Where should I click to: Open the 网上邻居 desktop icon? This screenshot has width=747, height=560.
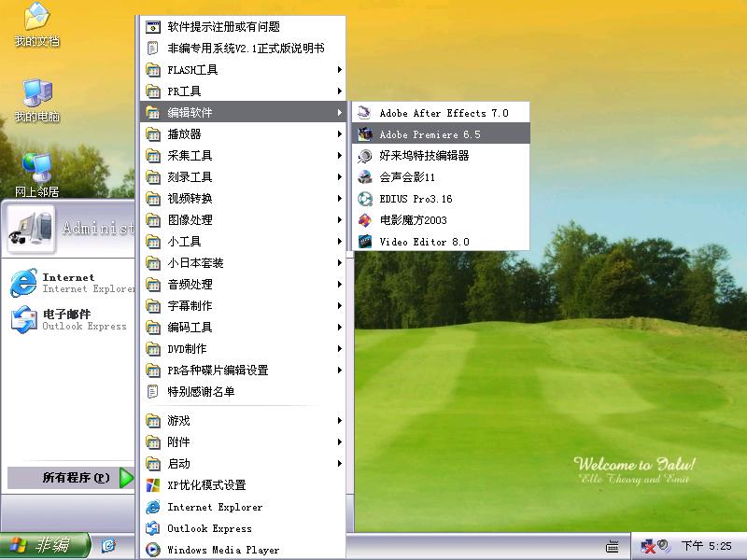[x=36, y=175]
